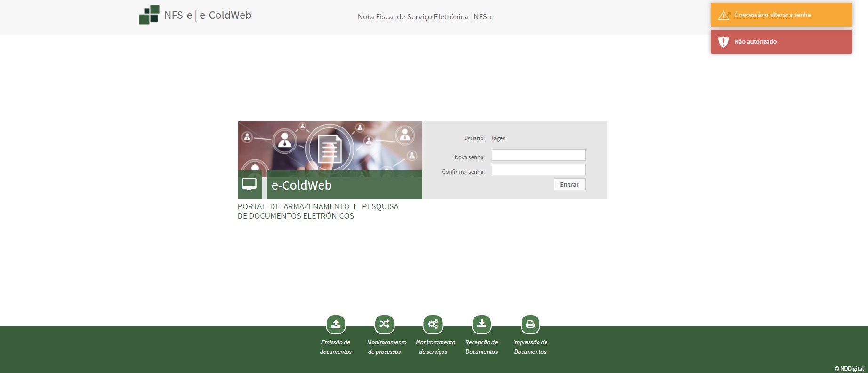The height and width of the screenshot is (373, 868).
Task: Click the 'Emissão de documentos' footer label
Action: [x=336, y=347]
